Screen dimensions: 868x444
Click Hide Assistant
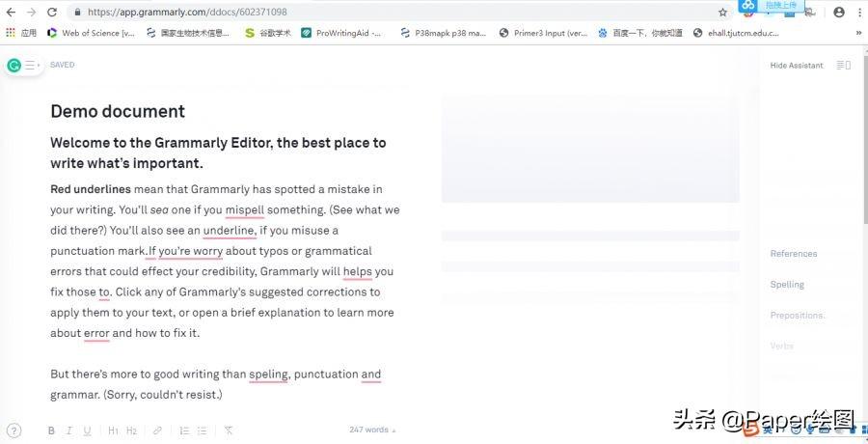[796, 66]
